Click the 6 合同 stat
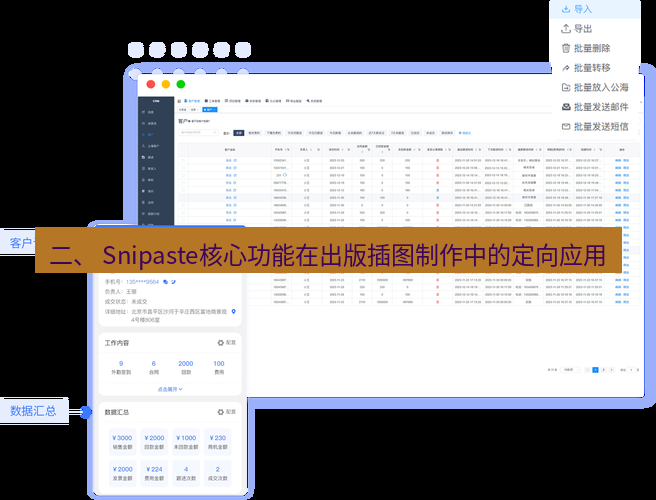This screenshot has width=656, height=500. pyautogui.click(x=154, y=367)
